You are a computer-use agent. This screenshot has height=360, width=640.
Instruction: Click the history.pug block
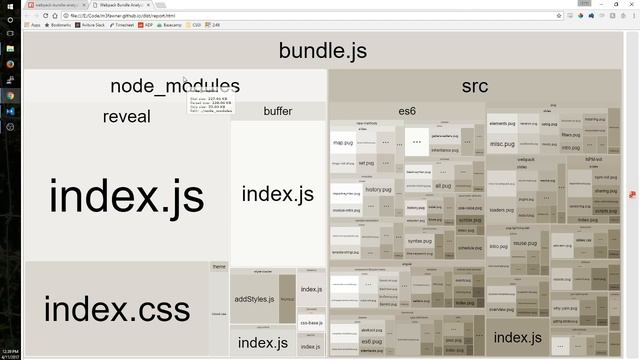378,189
